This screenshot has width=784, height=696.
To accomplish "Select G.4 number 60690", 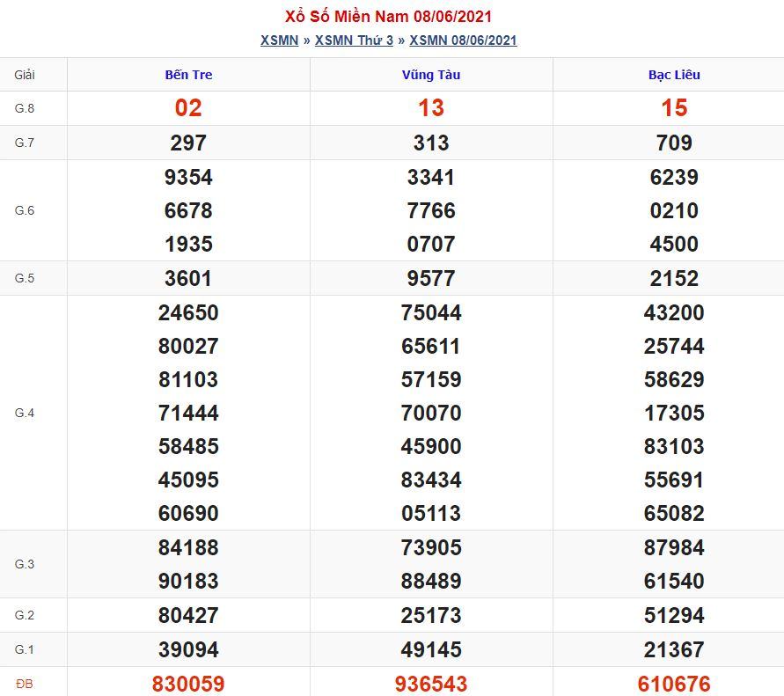I will pos(188,514).
